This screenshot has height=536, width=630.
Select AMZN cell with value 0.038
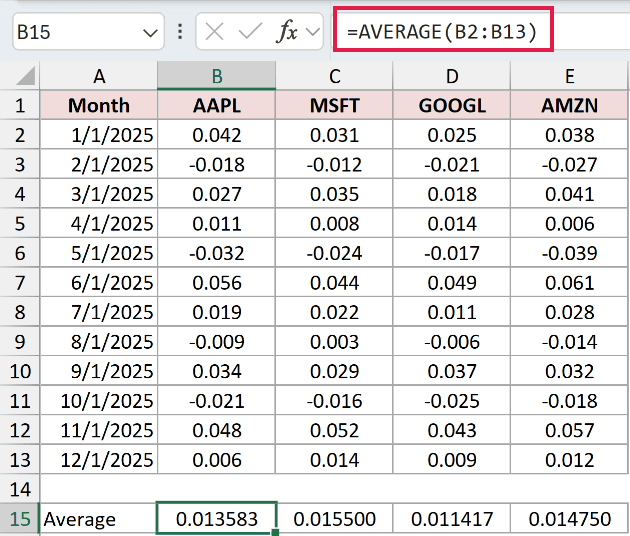[569, 135]
